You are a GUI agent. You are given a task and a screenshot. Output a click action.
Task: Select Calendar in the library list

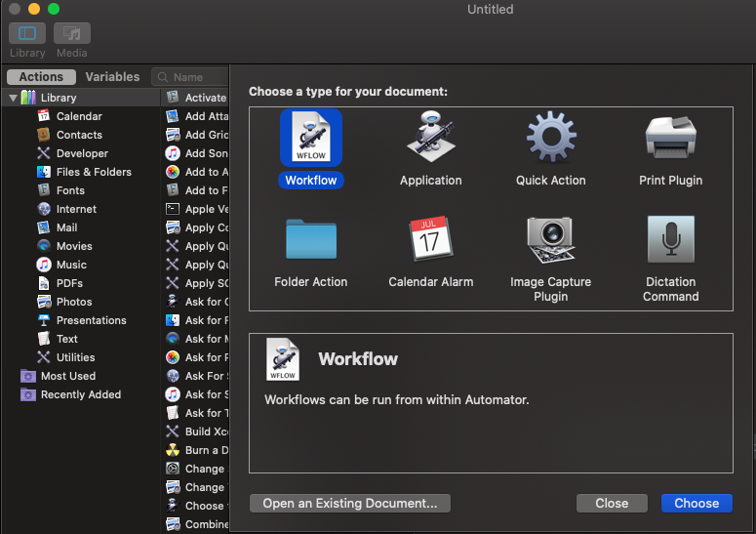(80, 116)
